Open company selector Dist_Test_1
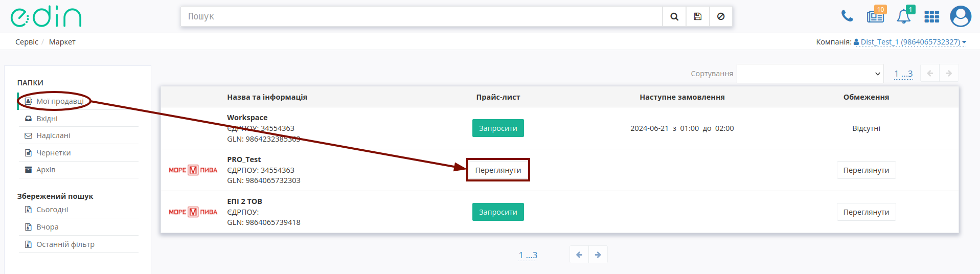Image resolution: width=980 pixels, height=274 pixels. [x=910, y=42]
